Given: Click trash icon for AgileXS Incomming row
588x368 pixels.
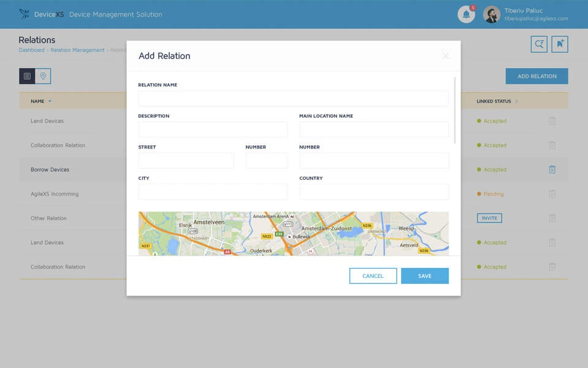Looking at the screenshot, I should [552, 194].
